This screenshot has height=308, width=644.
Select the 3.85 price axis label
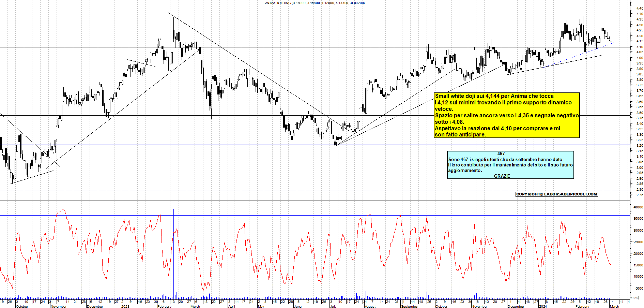tap(639, 74)
